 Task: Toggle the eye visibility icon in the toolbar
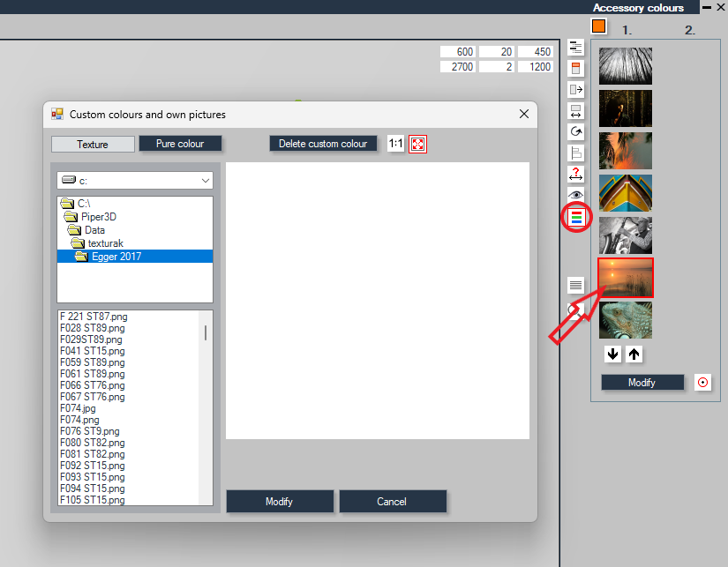pos(575,195)
